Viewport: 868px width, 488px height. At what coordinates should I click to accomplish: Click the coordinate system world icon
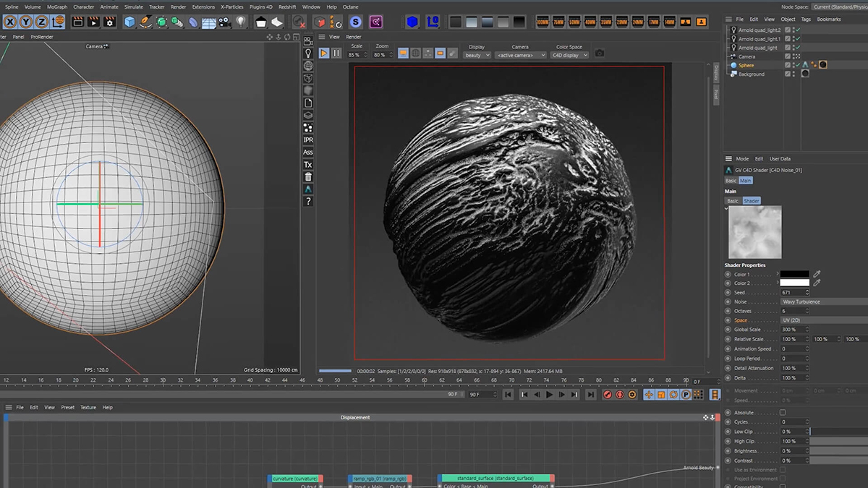59,22
